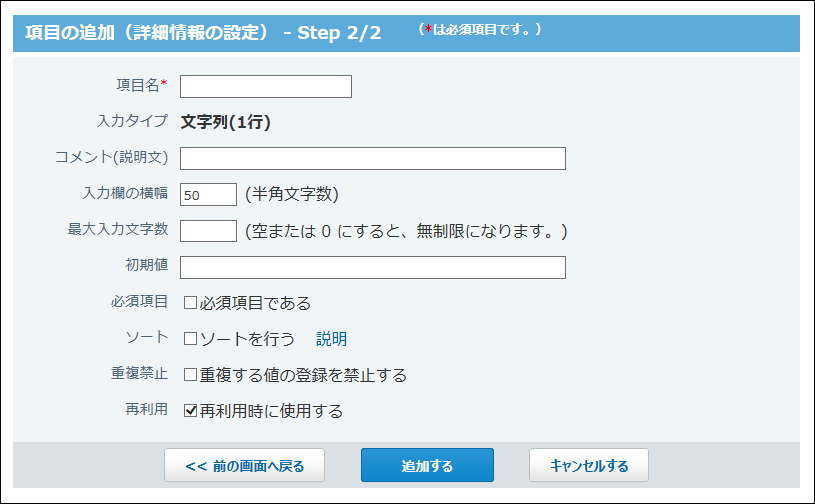Viewport: 815px width, 504px height.
Task: Click the << 前の画面へ戻る button
Action: tap(244, 466)
